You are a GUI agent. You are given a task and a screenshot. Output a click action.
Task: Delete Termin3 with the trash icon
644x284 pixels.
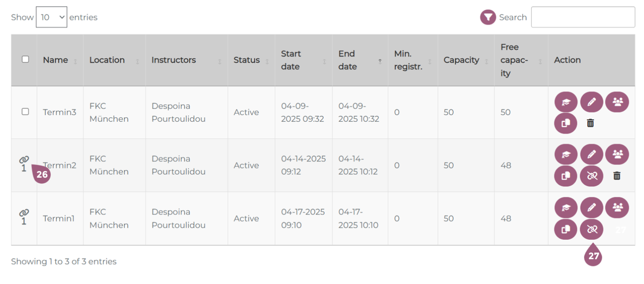pyautogui.click(x=590, y=123)
